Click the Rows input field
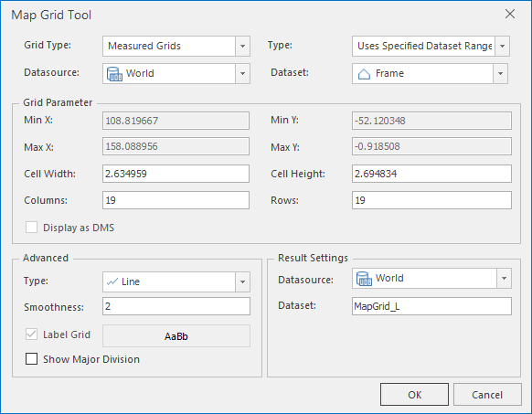This screenshot has height=414, width=532. pos(431,200)
